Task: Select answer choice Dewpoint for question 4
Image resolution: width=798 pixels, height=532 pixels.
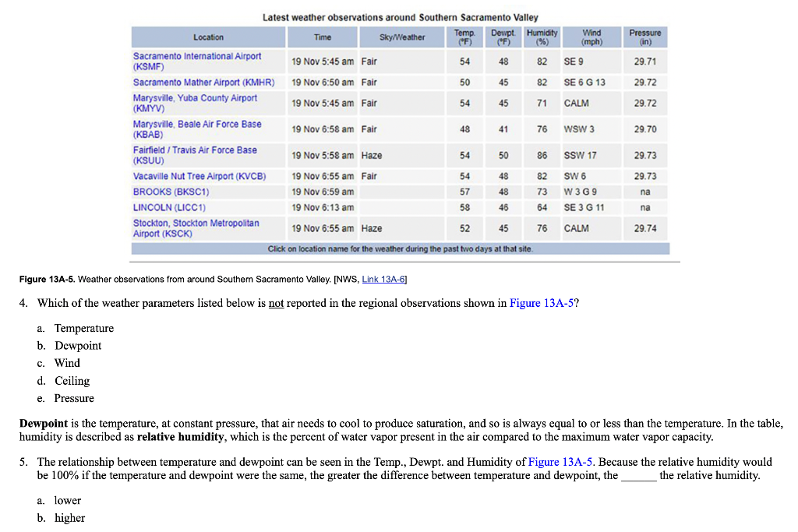Action: point(76,346)
